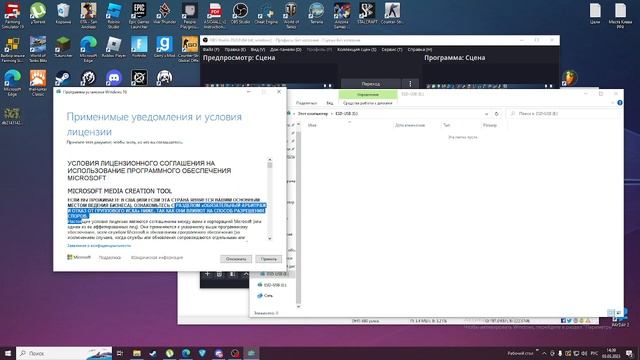The image size is (640, 360).
Task: Open OBS Справка menu
Action: [x=420, y=49]
